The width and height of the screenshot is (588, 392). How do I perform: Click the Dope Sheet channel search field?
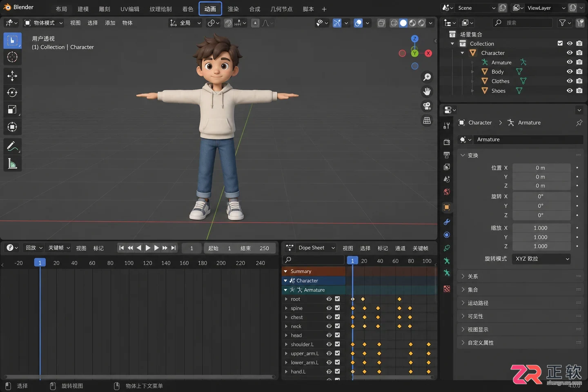point(314,260)
